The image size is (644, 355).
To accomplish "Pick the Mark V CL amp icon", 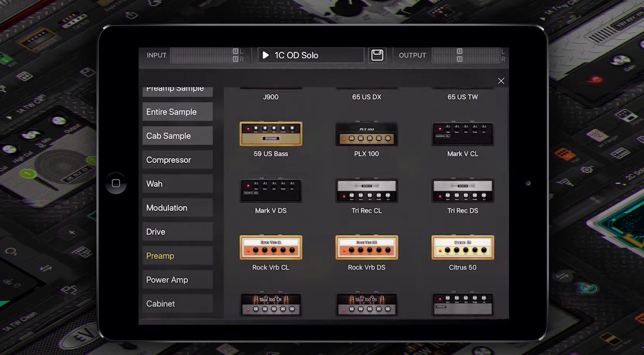I will [x=463, y=134].
